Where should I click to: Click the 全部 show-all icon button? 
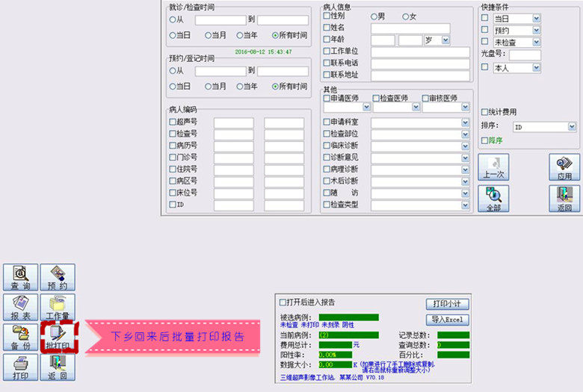pos(493,199)
